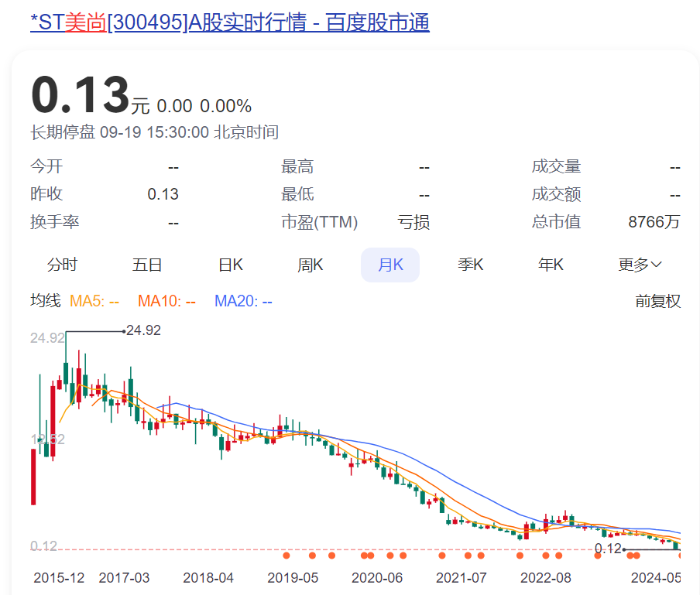Screen dimensions: 700x595
Task: Switch to the 年K yearly chart
Action: click(550, 265)
